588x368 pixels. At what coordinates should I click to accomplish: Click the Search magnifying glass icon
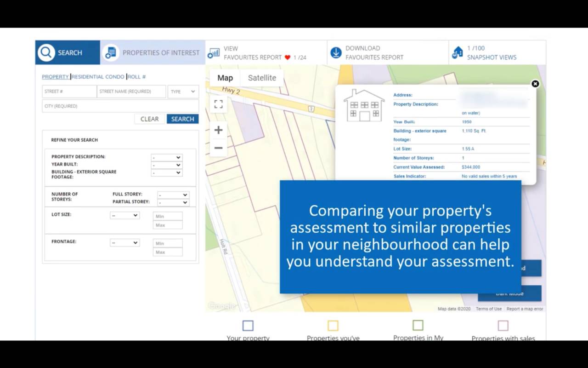46,52
